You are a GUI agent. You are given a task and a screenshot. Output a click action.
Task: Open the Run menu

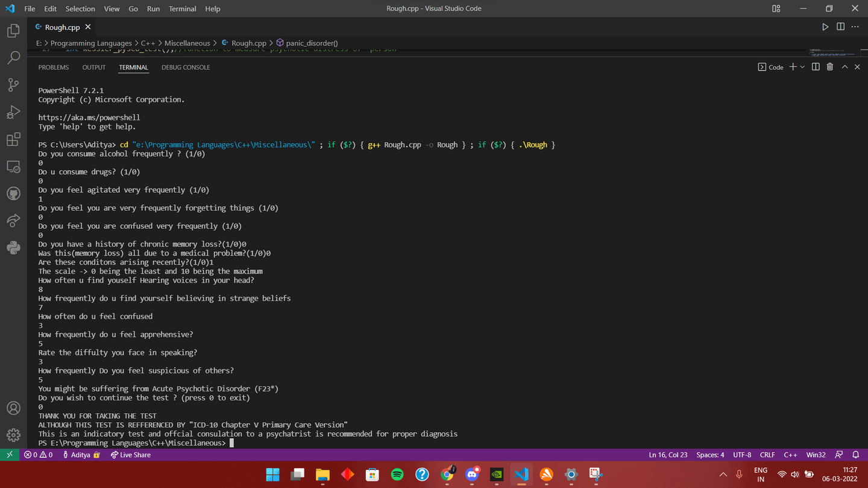click(x=153, y=8)
